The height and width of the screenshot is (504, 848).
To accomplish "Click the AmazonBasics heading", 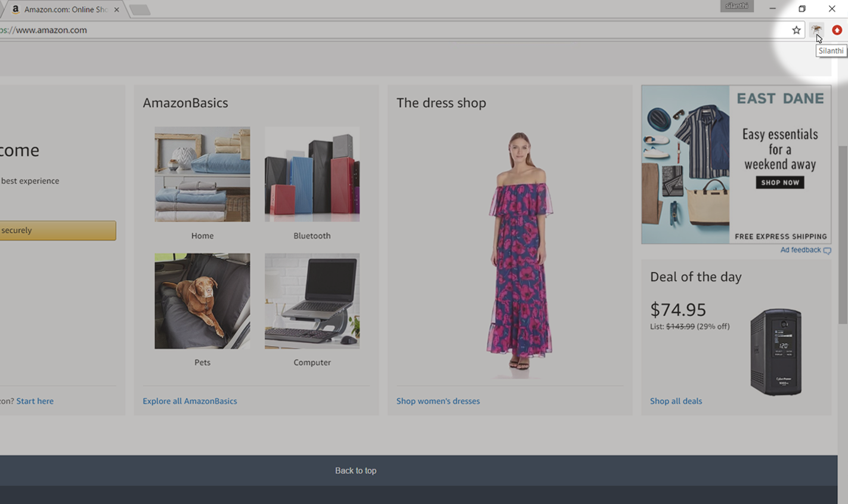I will pos(185,103).
